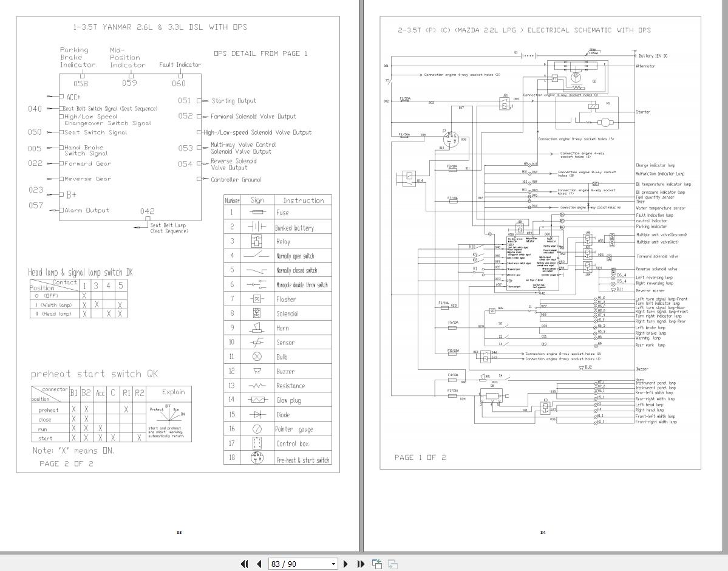Select the 'Mid-Position Indicator' label
The height and width of the screenshot is (571, 728).
[x=128, y=57]
